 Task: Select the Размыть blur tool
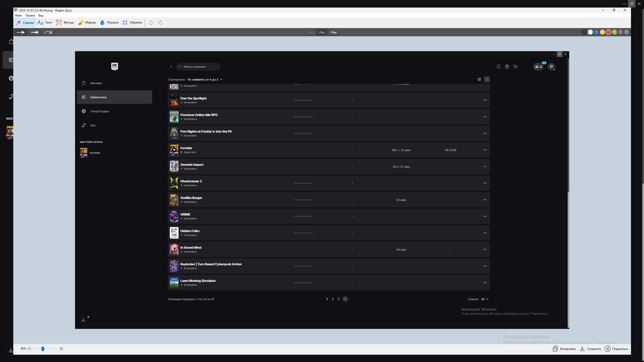point(109,23)
